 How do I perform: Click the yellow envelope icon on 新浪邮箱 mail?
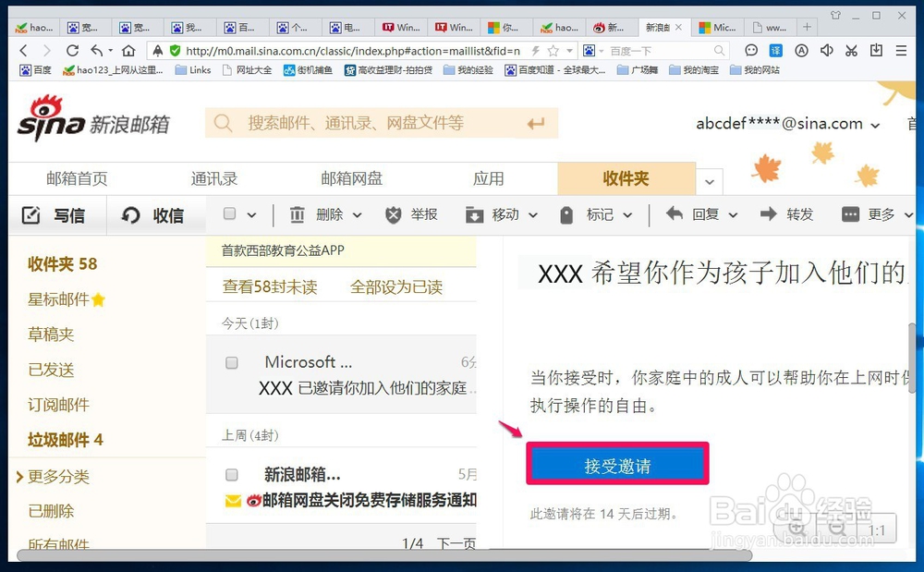(x=234, y=501)
